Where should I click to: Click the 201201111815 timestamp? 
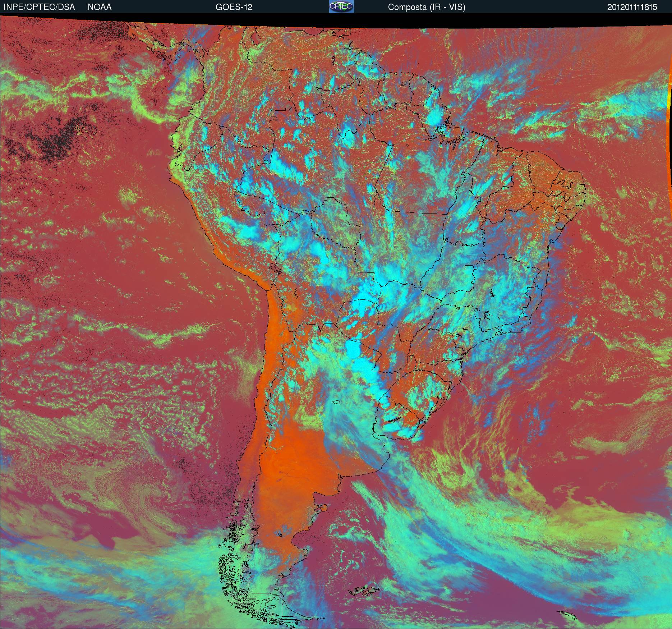tap(632, 7)
